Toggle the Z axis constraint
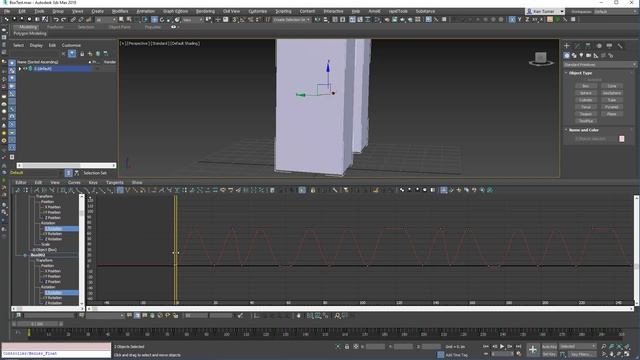 527,19
